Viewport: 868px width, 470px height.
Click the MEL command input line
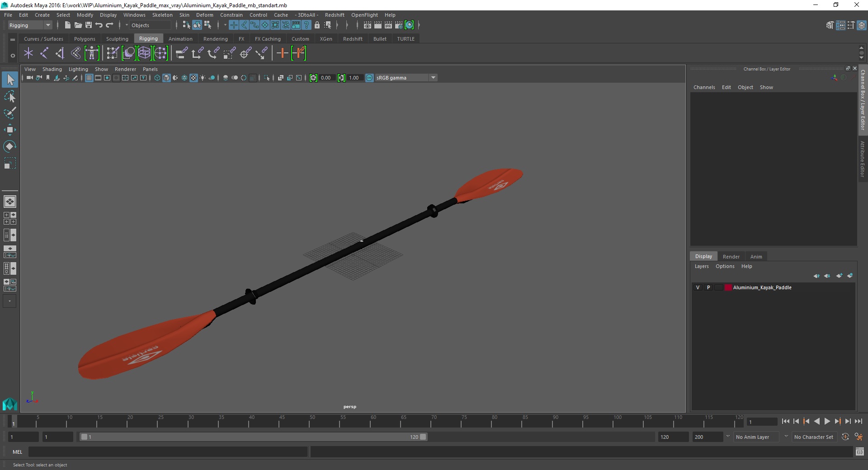coord(168,451)
